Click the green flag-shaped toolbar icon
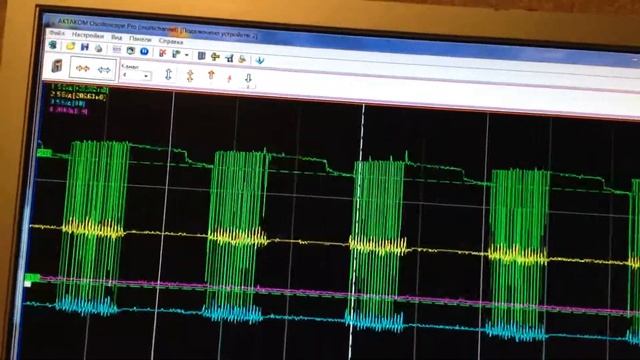640x360 pixels. 176,54
